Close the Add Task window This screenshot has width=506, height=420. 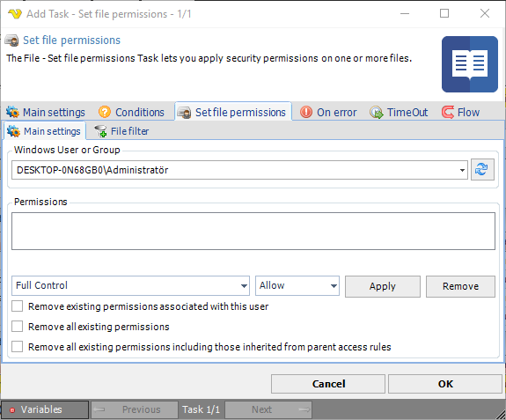(485, 13)
